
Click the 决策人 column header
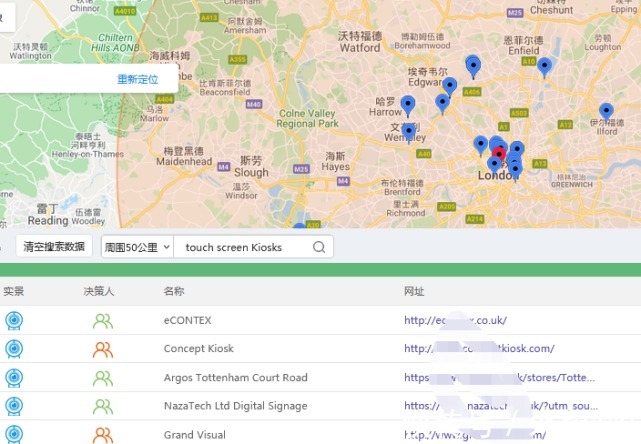(99, 291)
